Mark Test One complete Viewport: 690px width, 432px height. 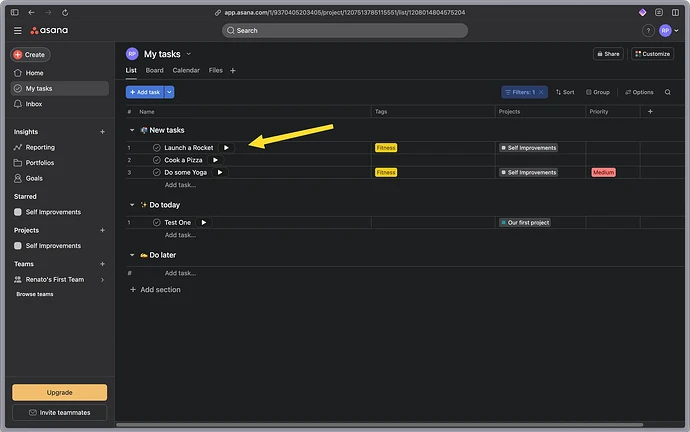tap(156, 223)
